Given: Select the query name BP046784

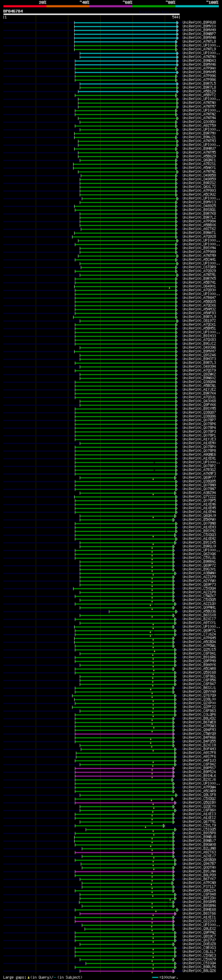Looking at the screenshot, I should (x=13, y=11).
